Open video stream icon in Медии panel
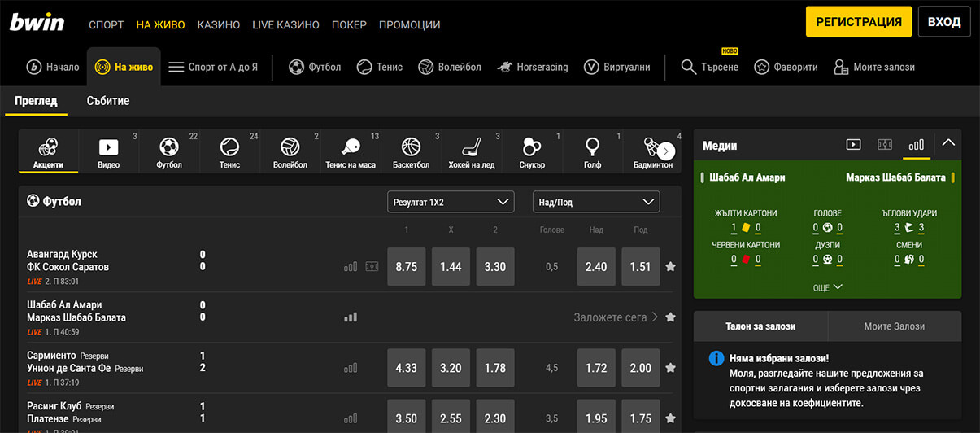The image size is (980, 433). pos(853,145)
